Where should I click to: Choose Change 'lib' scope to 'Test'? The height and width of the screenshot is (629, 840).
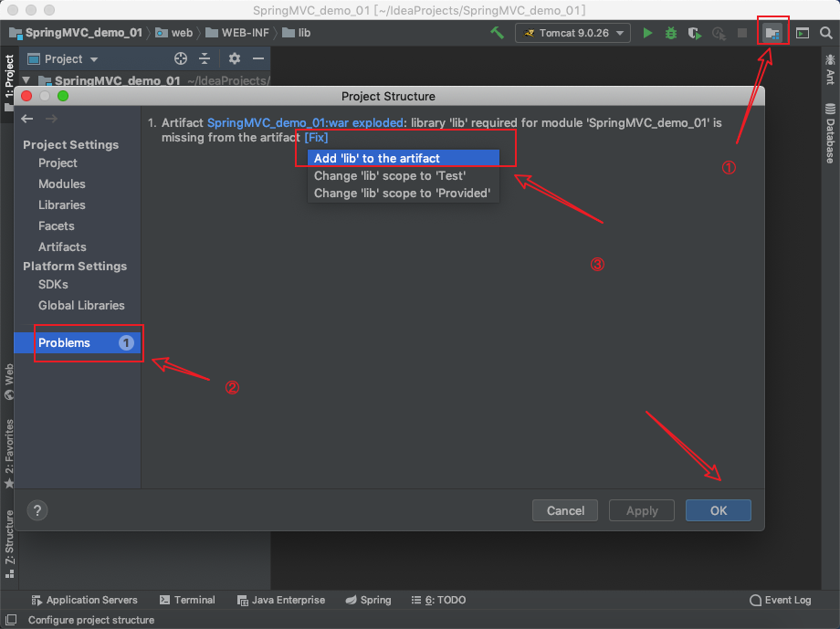point(403,175)
